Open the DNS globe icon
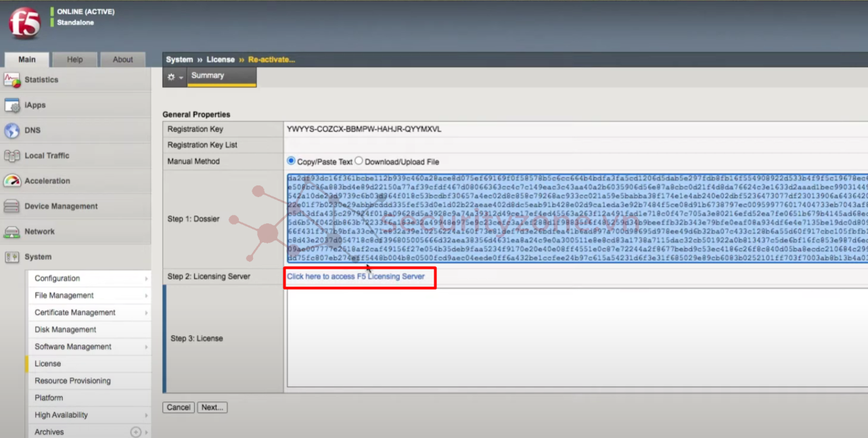This screenshot has height=438, width=868. 12,131
